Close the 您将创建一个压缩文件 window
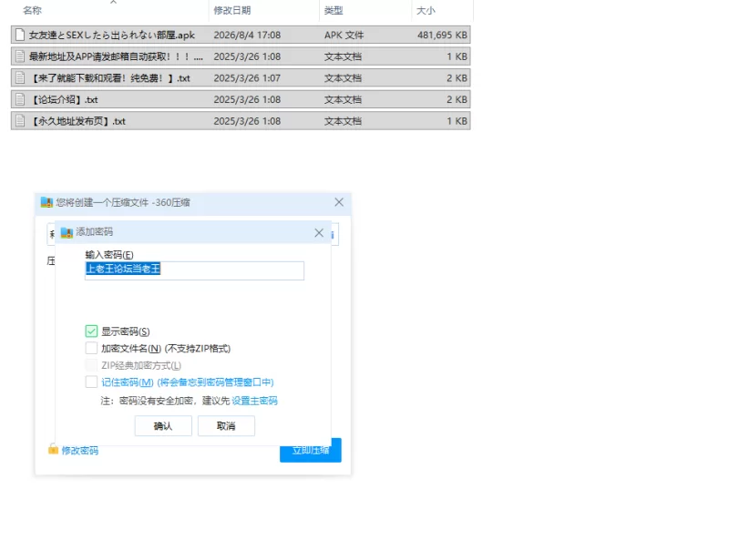Image resolution: width=729 pixels, height=560 pixels. (x=339, y=202)
